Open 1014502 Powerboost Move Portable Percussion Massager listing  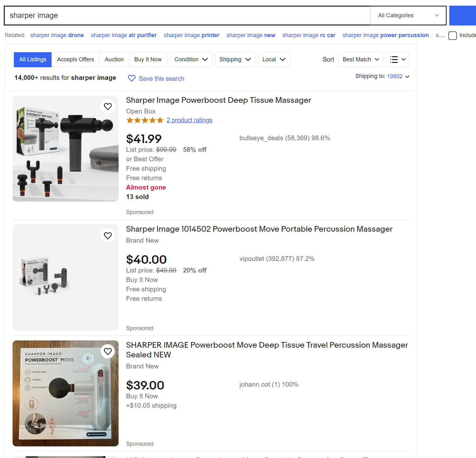point(259,229)
